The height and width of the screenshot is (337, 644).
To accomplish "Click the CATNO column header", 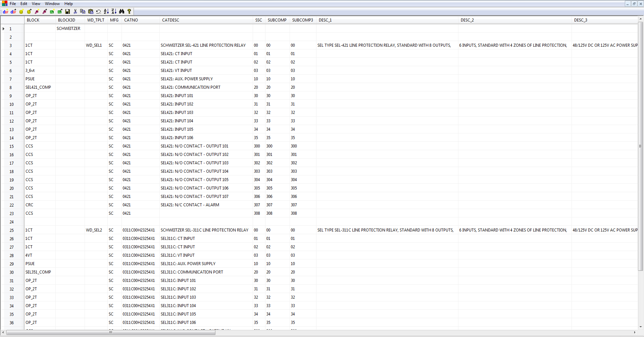I will tap(141, 20).
